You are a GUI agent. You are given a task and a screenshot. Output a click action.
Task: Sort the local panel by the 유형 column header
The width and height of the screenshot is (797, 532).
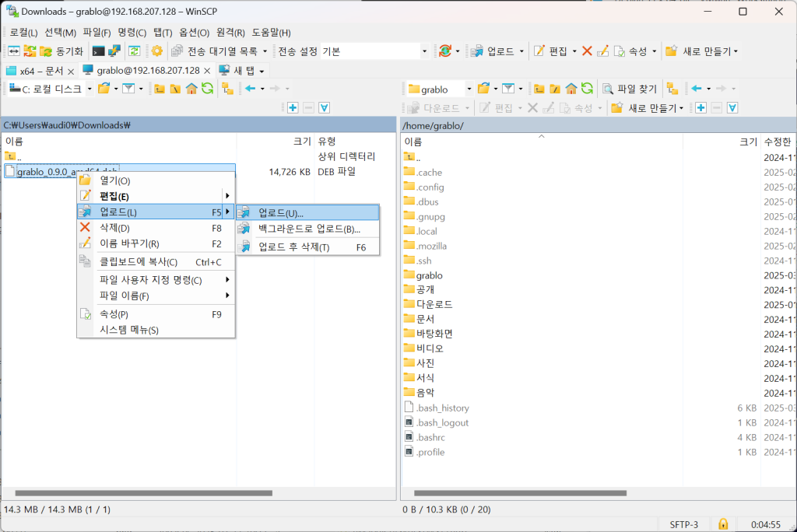coord(326,142)
